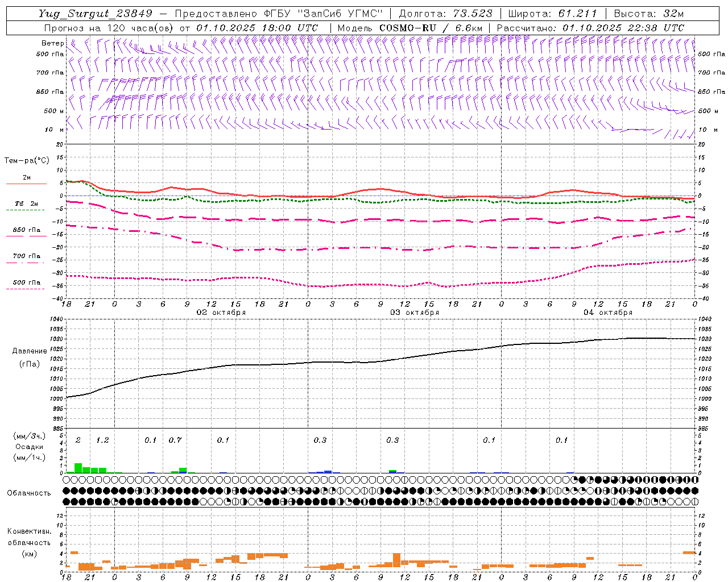The image size is (728, 582).
Task: Click the pink dotted 500 гПа temperature curve
Action: 380,284
